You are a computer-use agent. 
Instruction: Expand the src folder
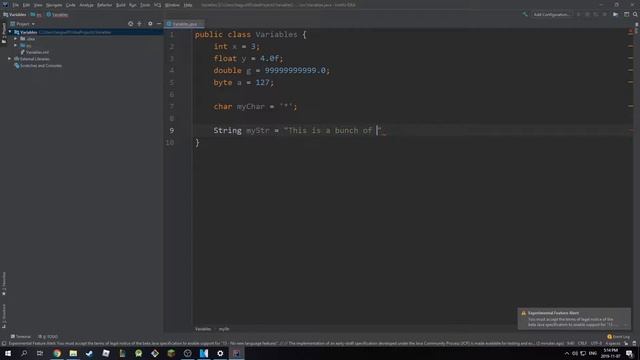16,45
